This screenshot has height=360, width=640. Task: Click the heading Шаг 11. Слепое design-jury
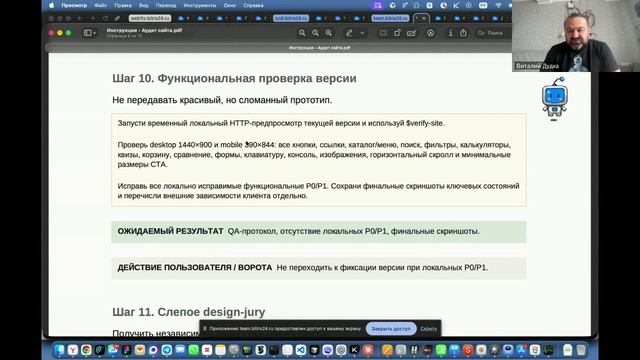point(189,312)
